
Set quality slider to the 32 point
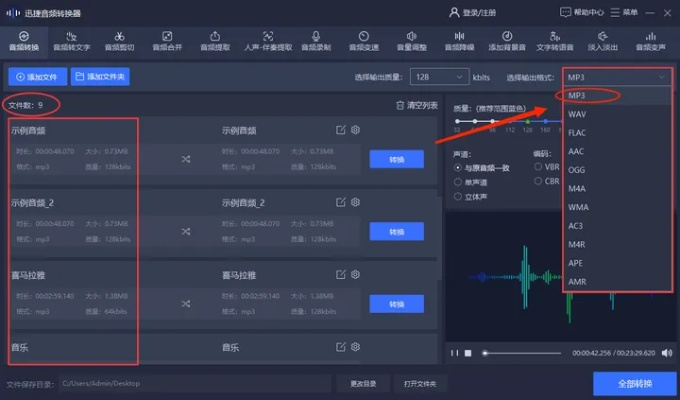tap(457, 121)
